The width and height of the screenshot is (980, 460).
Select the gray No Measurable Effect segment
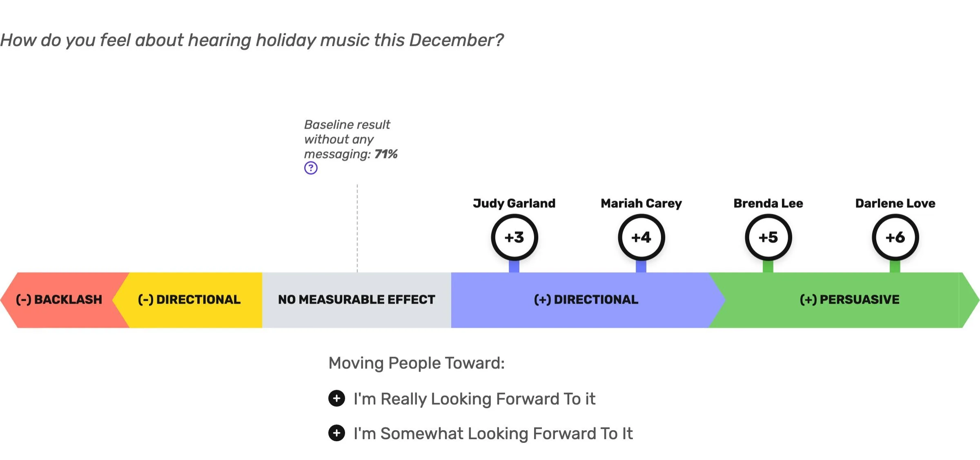pos(356,300)
